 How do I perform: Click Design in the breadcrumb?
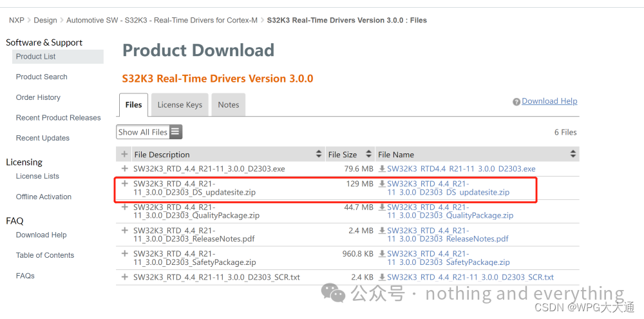pos(45,20)
